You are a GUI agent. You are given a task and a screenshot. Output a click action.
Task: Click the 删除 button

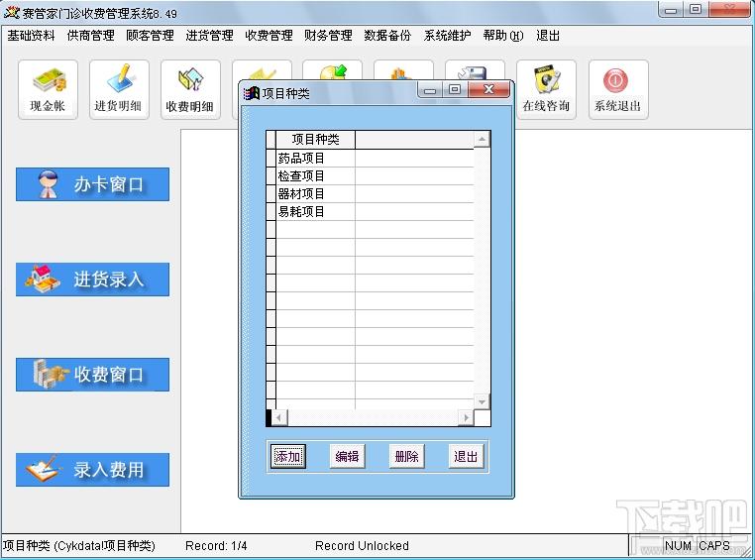[x=406, y=456]
